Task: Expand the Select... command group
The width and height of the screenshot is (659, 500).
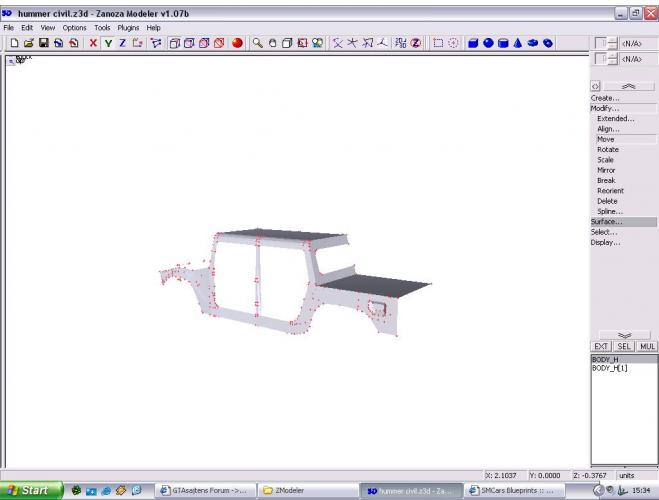Action: (604, 232)
